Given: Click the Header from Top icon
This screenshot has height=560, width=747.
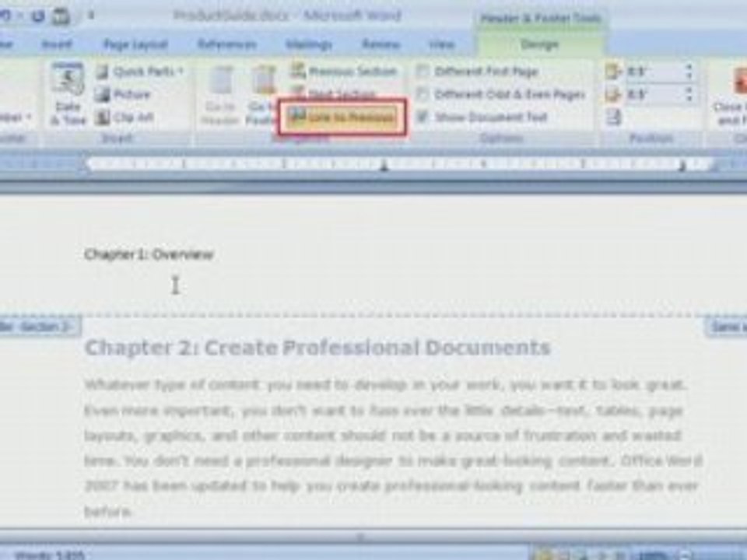Looking at the screenshot, I should 614,72.
